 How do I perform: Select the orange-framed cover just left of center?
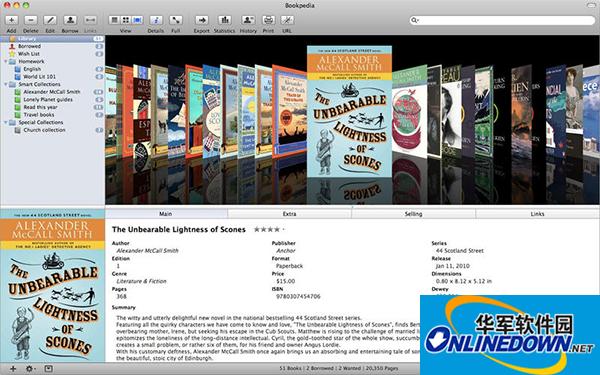(290, 112)
